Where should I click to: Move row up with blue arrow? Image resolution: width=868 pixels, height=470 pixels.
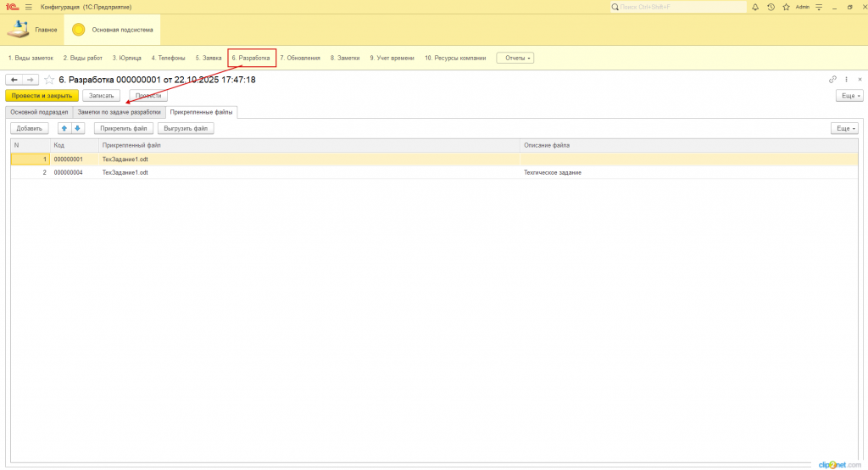click(64, 129)
